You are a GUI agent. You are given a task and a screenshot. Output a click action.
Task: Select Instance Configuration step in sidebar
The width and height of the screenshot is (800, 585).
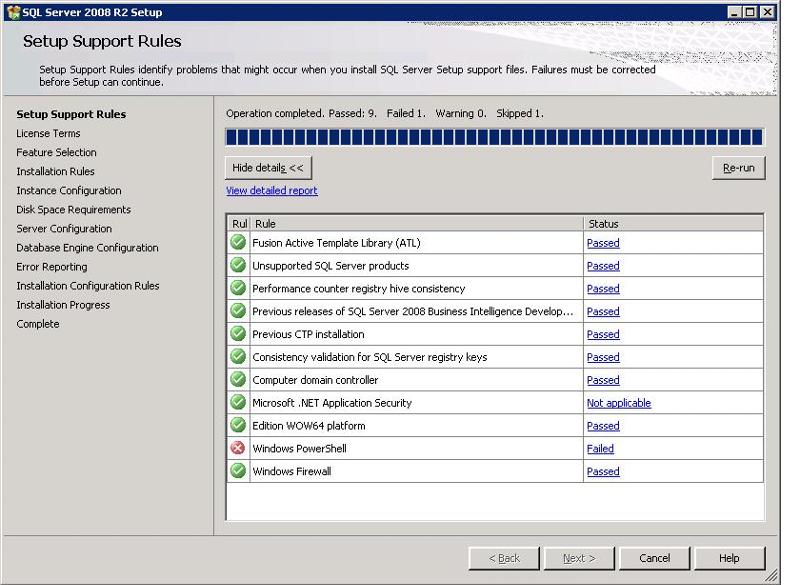tap(69, 190)
